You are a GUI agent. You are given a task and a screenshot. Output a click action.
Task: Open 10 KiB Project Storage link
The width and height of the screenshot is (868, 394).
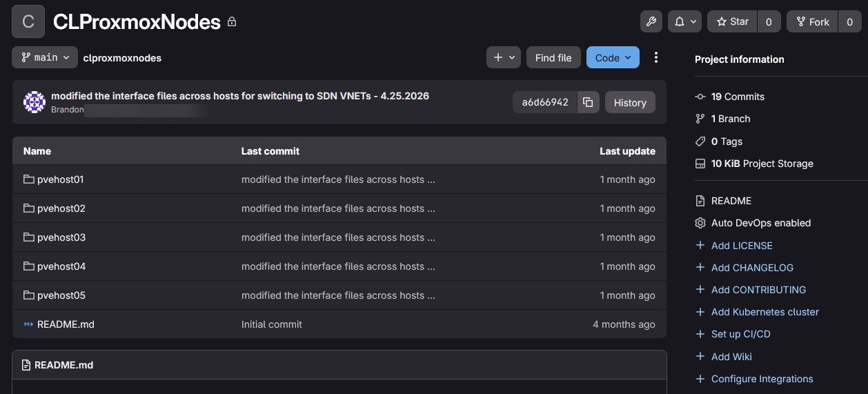[x=762, y=164]
